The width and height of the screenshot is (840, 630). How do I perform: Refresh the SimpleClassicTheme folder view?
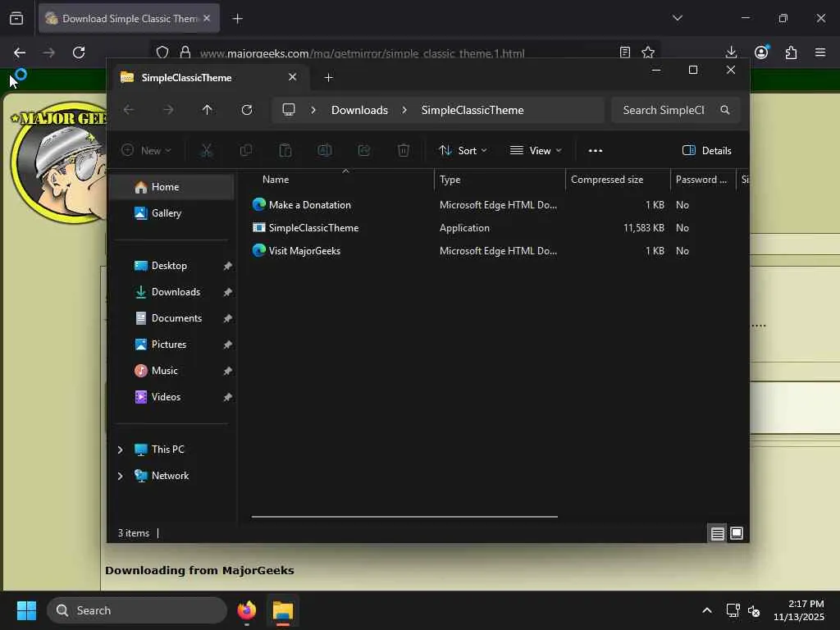pos(246,110)
